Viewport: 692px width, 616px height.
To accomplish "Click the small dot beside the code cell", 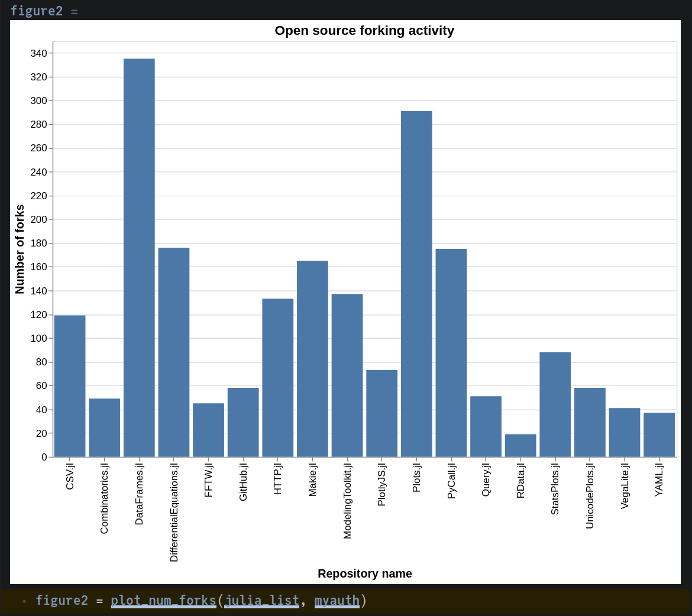I will (x=24, y=601).
